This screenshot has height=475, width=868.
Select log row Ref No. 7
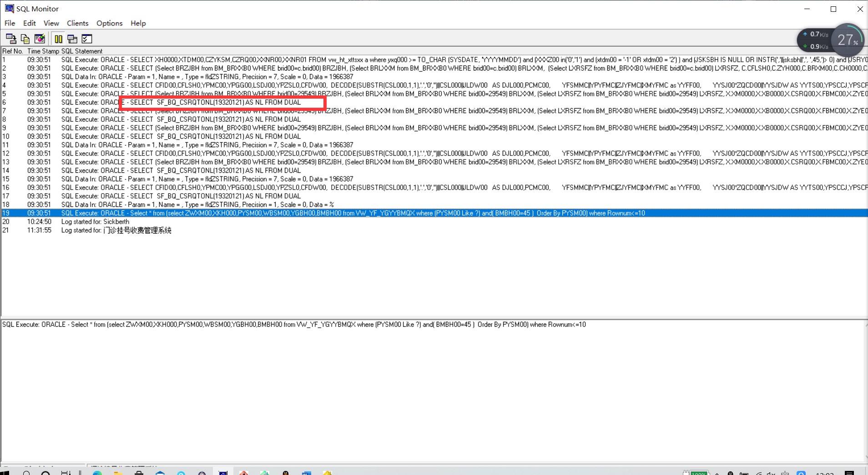click(x=434, y=111)
